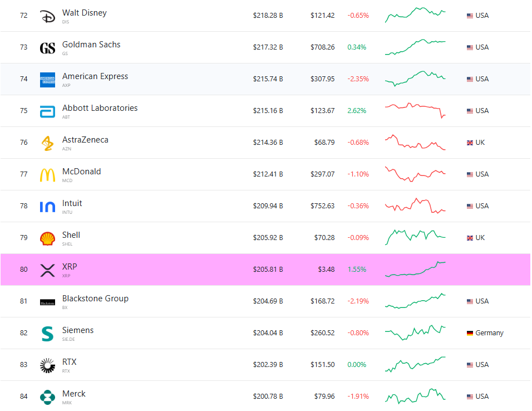Click the Walt Disney logo icon

coord(47,16)
